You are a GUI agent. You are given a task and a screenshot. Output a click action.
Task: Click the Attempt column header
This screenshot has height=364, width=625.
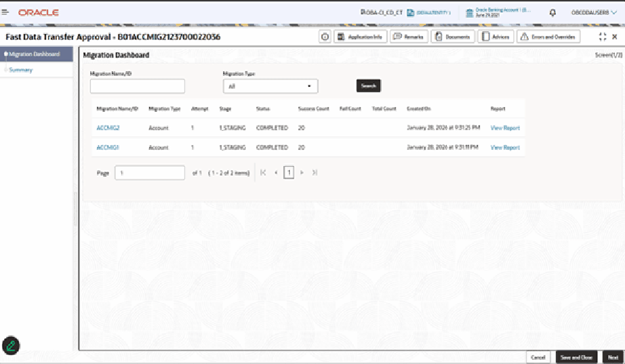click(x=200, y=108)
